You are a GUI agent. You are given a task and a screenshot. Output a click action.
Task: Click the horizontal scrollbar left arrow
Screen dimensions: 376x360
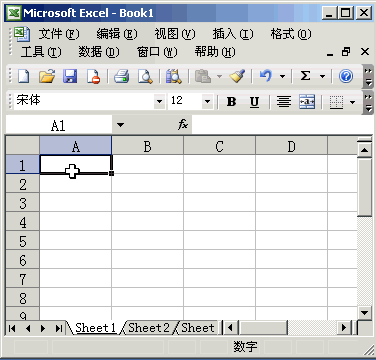230,328
